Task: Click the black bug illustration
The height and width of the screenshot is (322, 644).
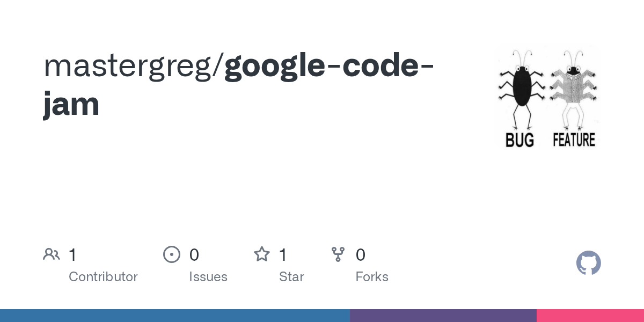Action: [x=519, y=89]
